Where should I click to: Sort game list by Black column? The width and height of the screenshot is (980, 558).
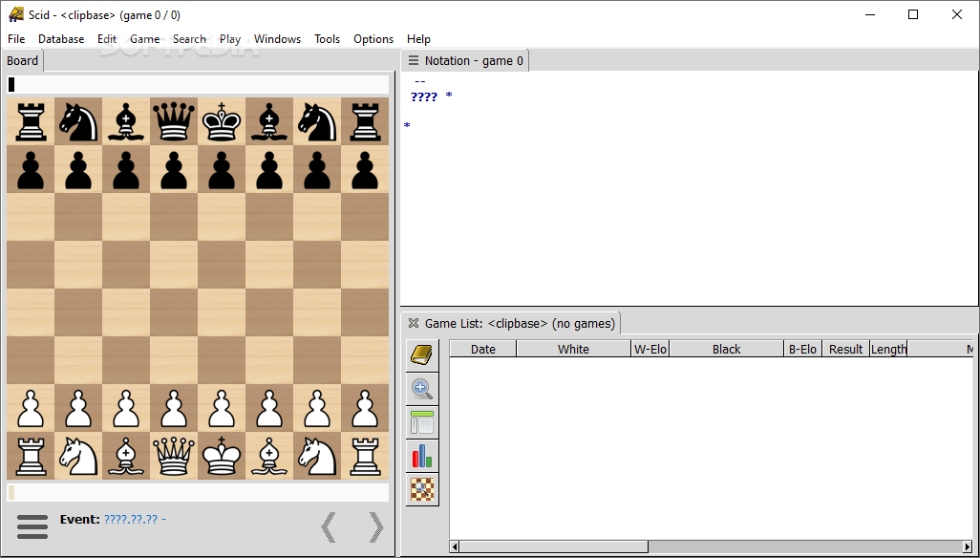pyautogui.click(x=726, y=349)
